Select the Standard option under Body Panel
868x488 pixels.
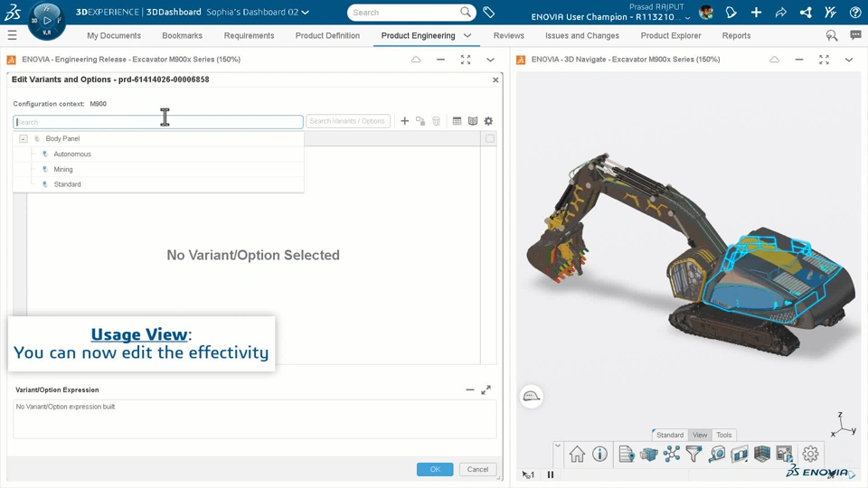[68, 184]
